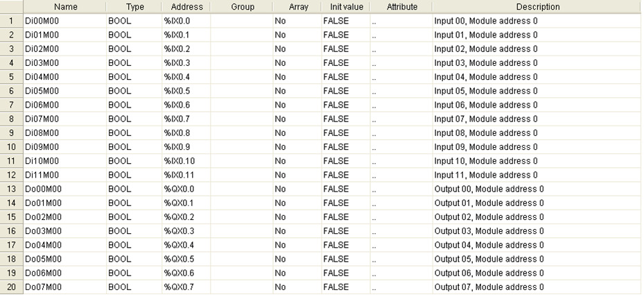Select row number 13 header
This screenshot has height=297, width=644.
point(12,189)
